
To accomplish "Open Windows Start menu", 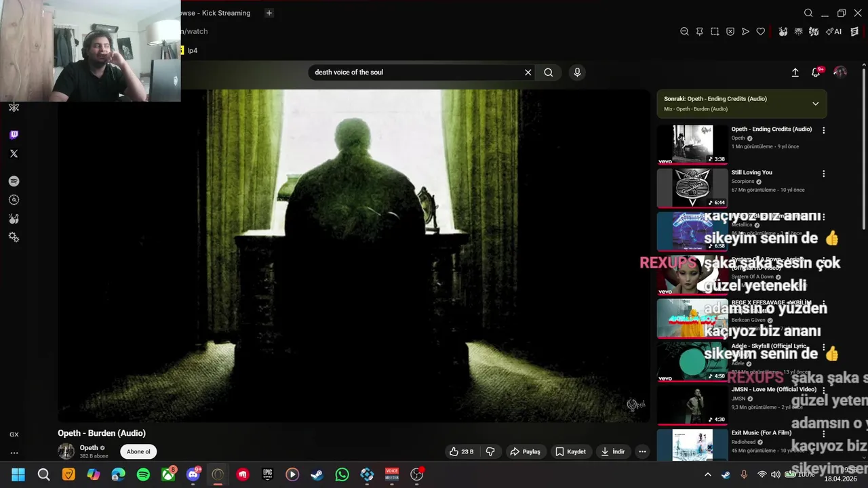I will 18,474.
